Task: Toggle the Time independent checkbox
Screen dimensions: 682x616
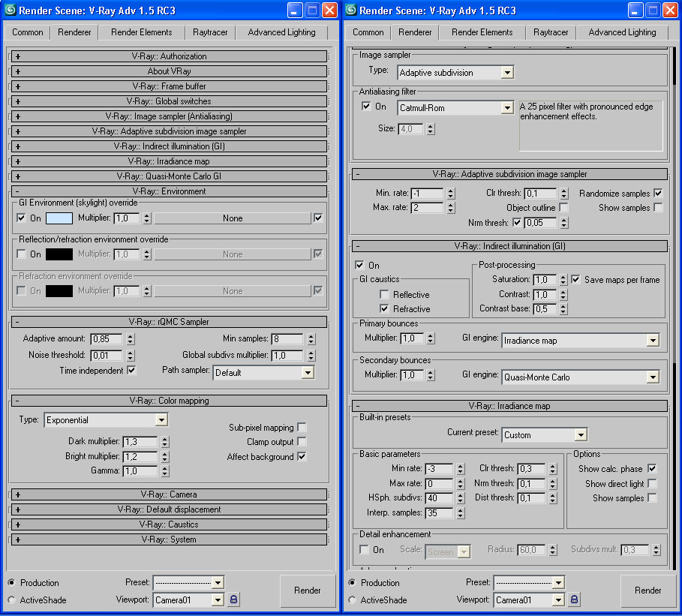Action: [x=131, y=370]
